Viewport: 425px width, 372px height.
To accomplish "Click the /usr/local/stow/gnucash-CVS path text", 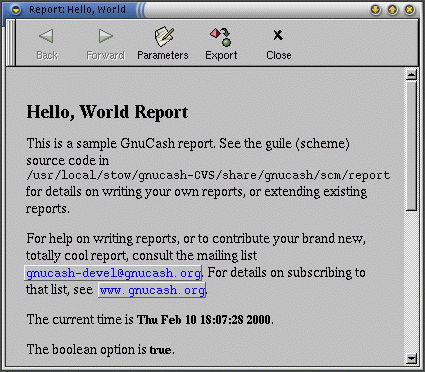I will click(x=208, y=175).
